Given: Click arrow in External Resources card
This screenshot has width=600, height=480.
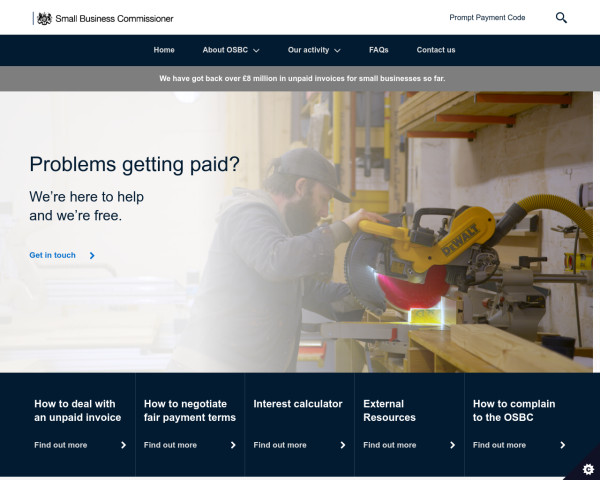Looking at the screenshot, I should tap(452, 445).
